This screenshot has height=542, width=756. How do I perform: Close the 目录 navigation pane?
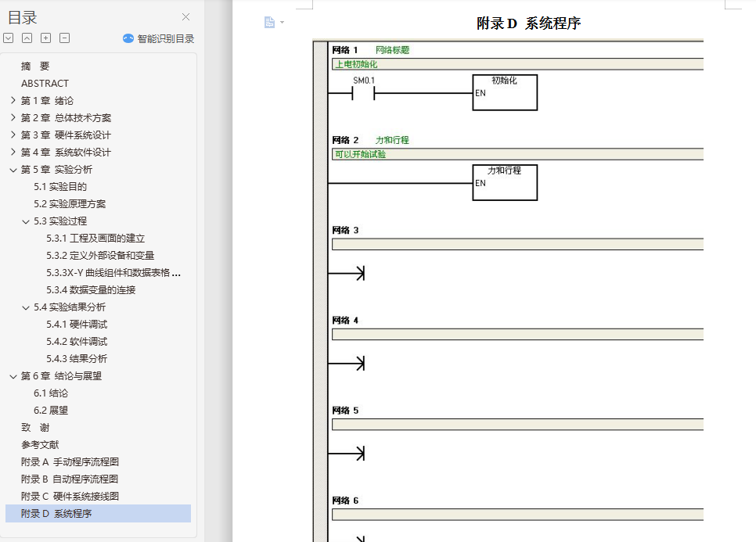coord(185,17)
